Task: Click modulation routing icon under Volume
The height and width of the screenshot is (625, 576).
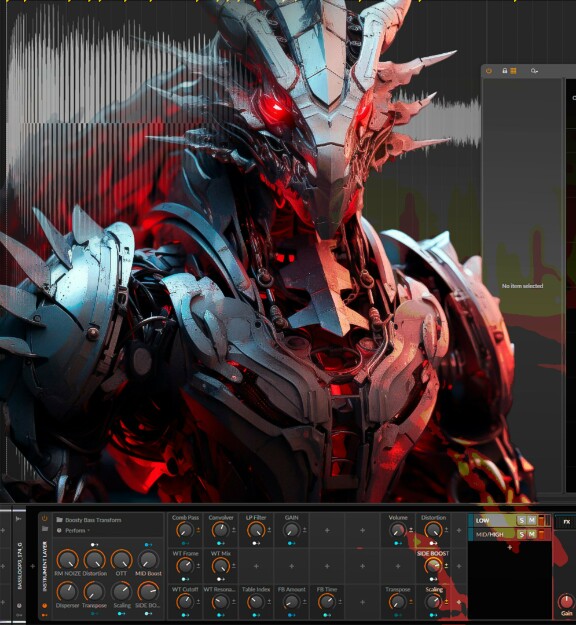Action: click(397, 543)
